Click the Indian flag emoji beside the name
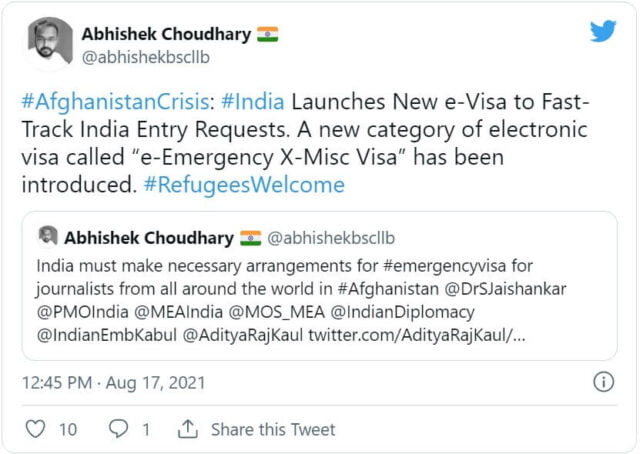The height and width of the screenshot is (454, 640). [x=267, y=33]
